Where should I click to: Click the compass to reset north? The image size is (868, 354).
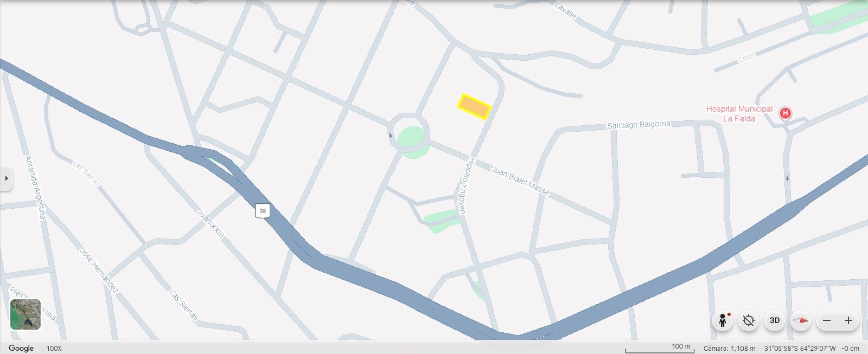click(801, 320)
